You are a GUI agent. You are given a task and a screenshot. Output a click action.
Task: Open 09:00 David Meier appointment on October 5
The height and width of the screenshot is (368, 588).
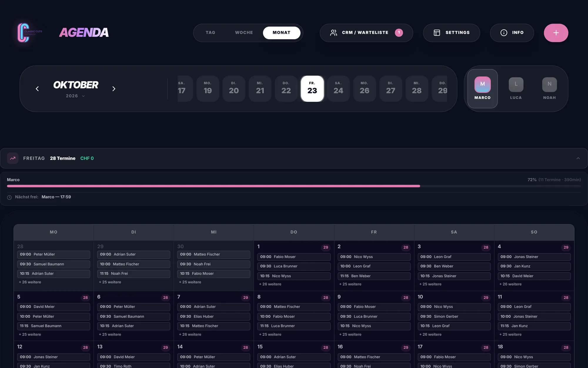pos(54,307)
